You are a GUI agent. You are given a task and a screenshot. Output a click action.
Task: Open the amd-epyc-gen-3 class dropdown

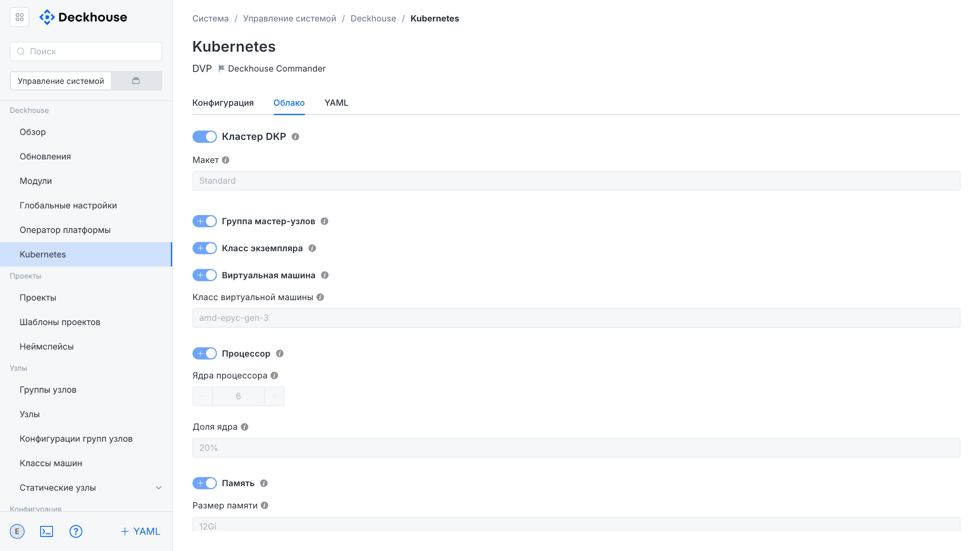pyautogui.click(x=576, y=318)
